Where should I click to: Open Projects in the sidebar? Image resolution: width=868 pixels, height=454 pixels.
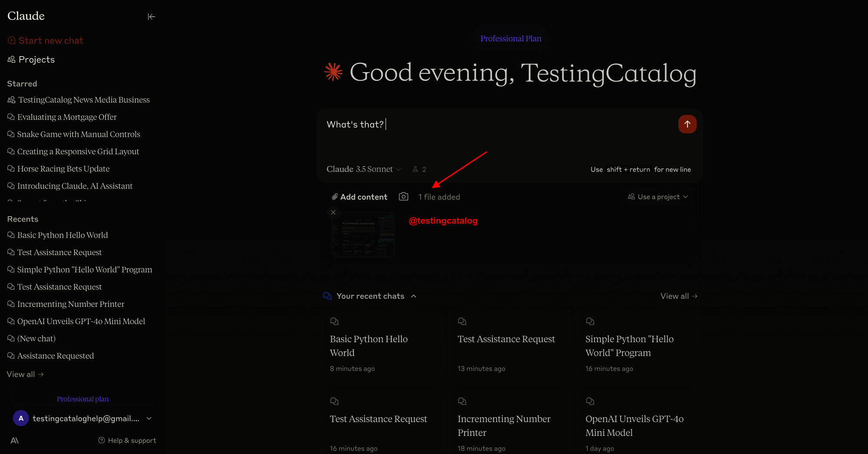36,60
